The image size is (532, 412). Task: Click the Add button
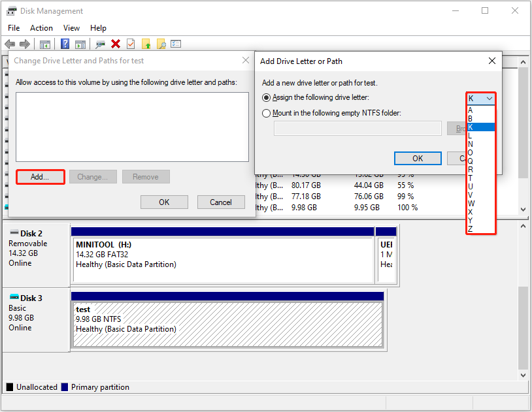(40, 176)
